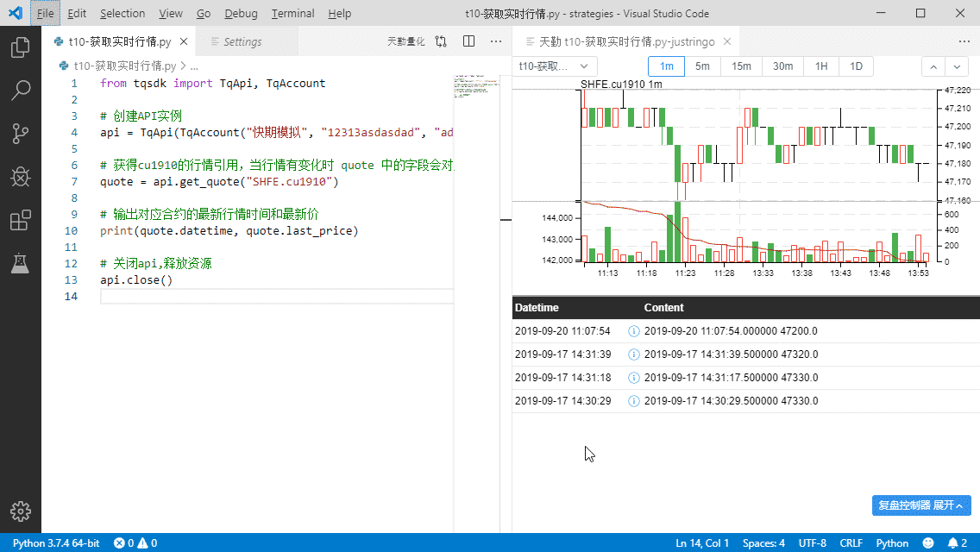Open More Actions for left editor group
The image size is (980, 552).
coord(496,42)
